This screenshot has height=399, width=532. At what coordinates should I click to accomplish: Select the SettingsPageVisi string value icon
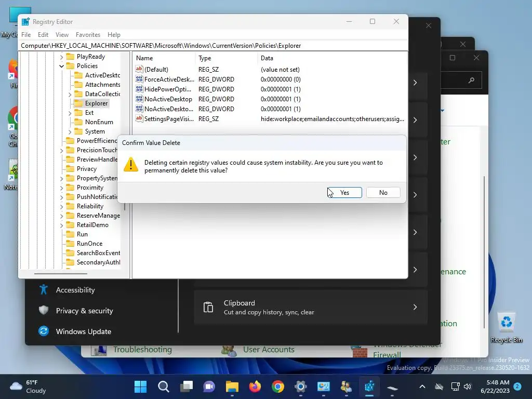click(139, 118)
